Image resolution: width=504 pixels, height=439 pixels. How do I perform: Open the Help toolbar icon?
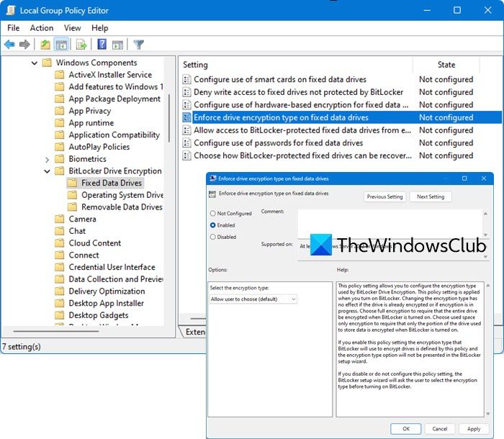(x=102, y=44)
